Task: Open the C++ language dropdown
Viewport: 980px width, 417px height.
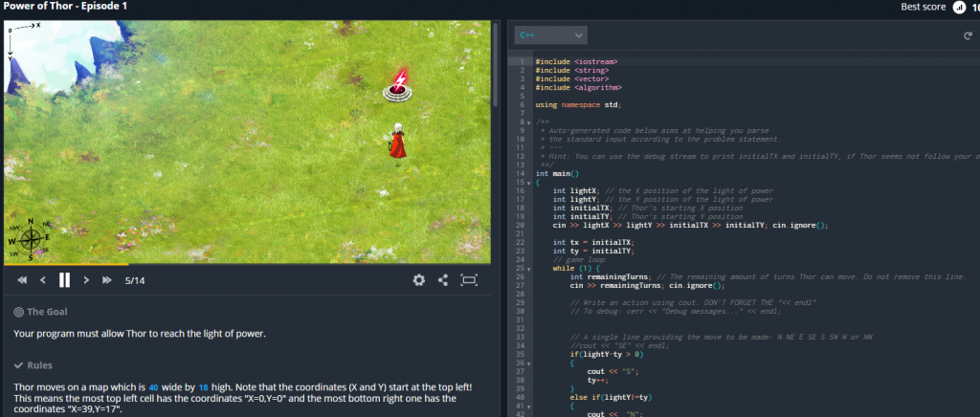Action: 550,35
